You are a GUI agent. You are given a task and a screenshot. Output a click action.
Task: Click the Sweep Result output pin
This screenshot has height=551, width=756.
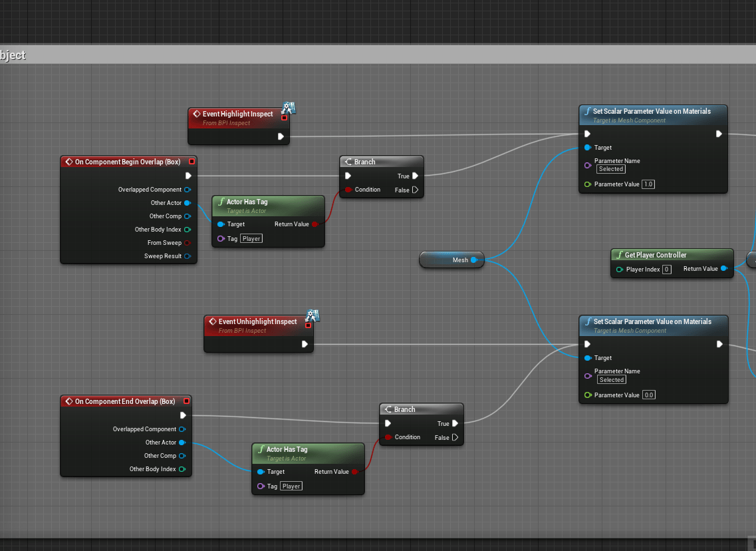click(188, 256)
